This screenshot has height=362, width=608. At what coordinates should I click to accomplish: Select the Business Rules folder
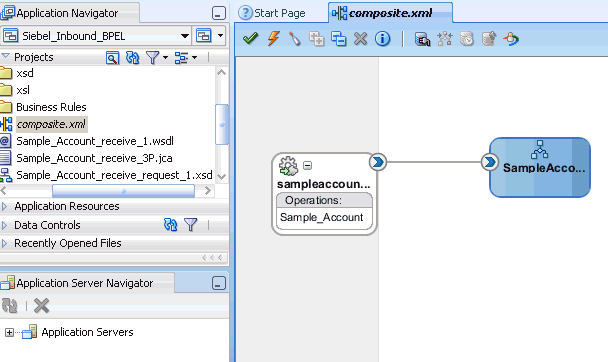point(51,107)
